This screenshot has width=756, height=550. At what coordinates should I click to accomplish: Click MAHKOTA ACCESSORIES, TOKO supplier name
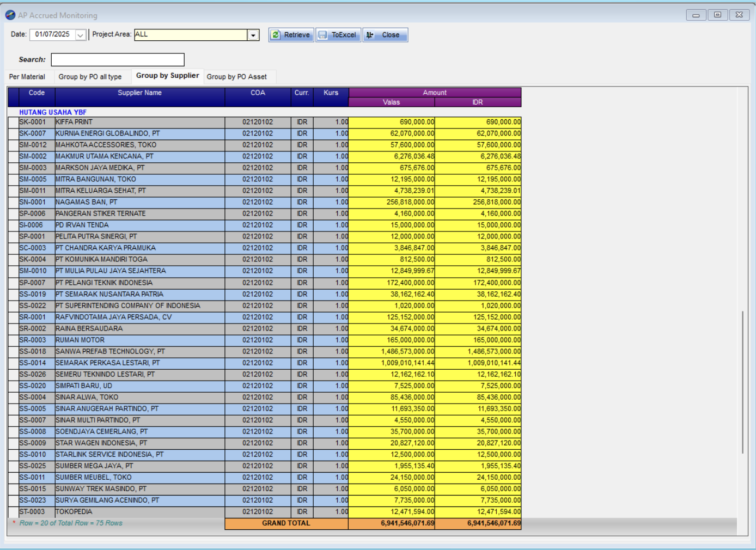point(106,145)
